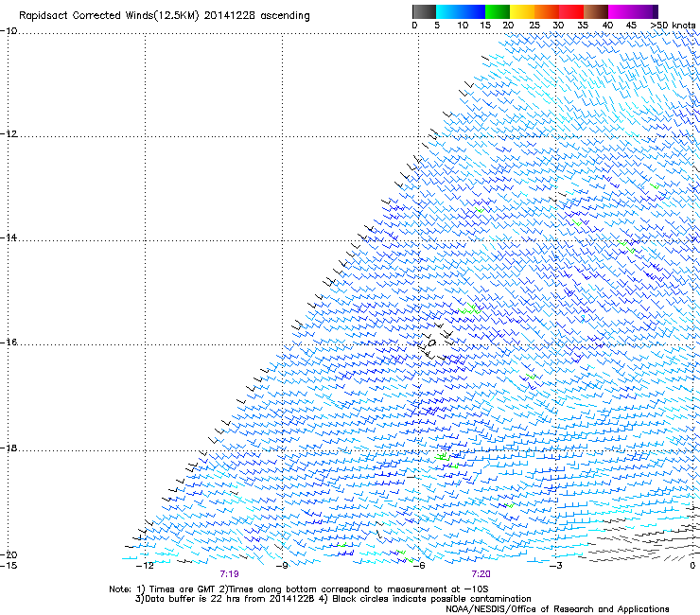This screenshot has width=700, height=615.
Task: Click the note 'Times along bottom correspond to measurement'
Action: click(x=340, y=589)
